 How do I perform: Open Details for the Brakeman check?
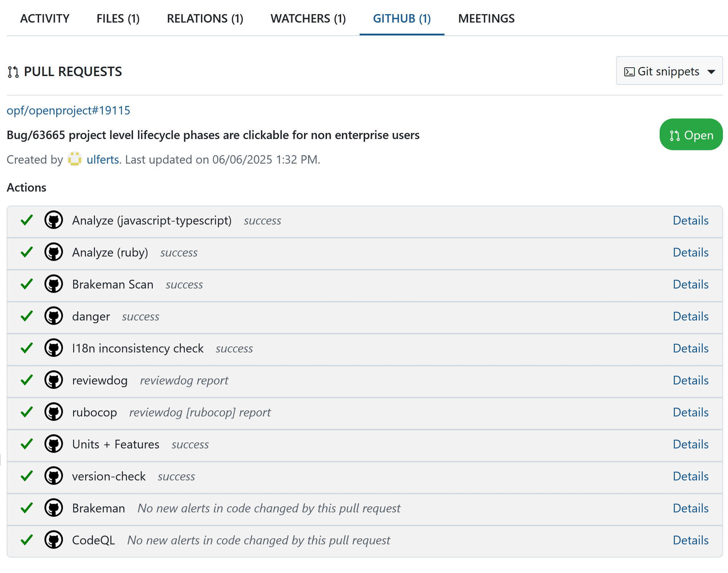click(690, 508)
